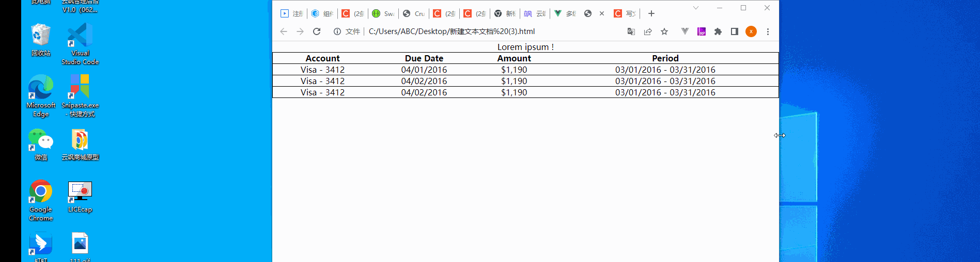The image size is (980, 262).
Task: Click the period cell in the 04/01/2016 row
Action: [665, 70]
